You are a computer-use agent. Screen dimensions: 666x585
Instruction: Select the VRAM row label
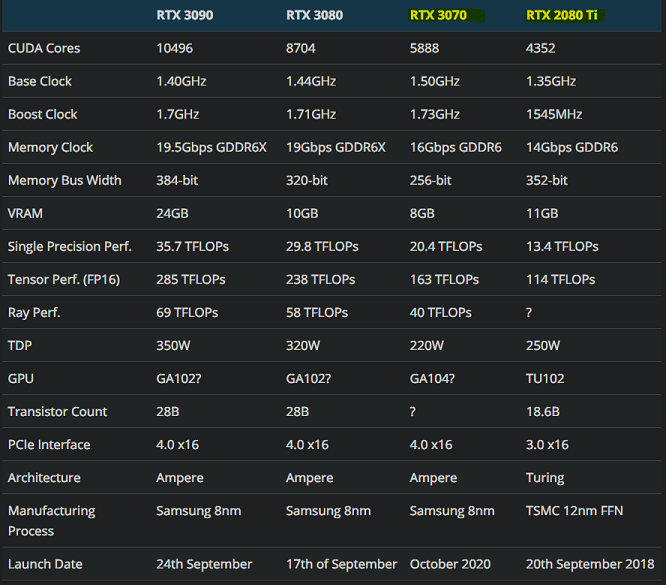pos(25,213)
